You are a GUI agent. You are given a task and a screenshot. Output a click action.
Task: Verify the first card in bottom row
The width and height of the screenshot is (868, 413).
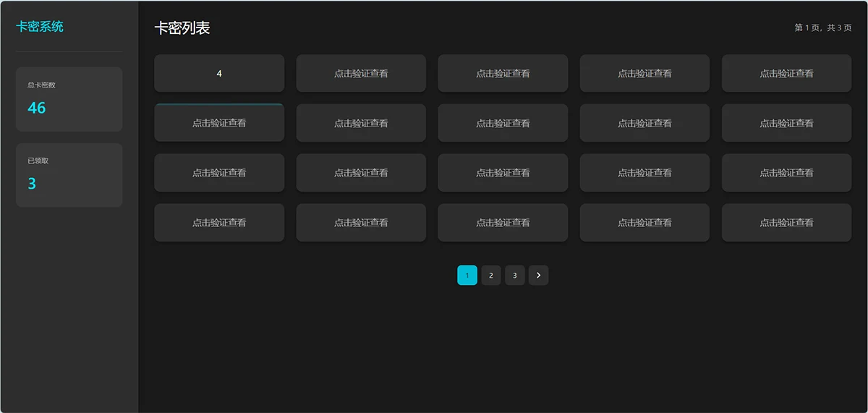(x=219, y=223)
